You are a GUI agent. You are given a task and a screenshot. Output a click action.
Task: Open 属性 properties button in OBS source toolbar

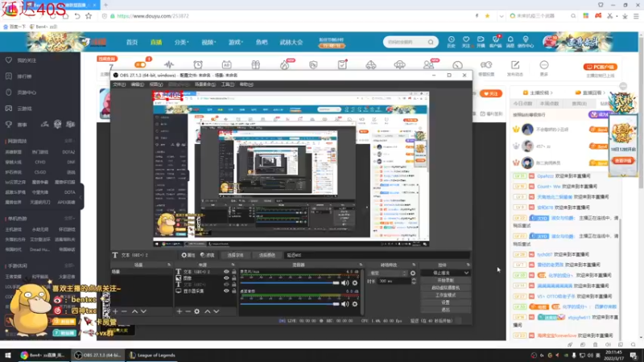[x=188, y=255]
